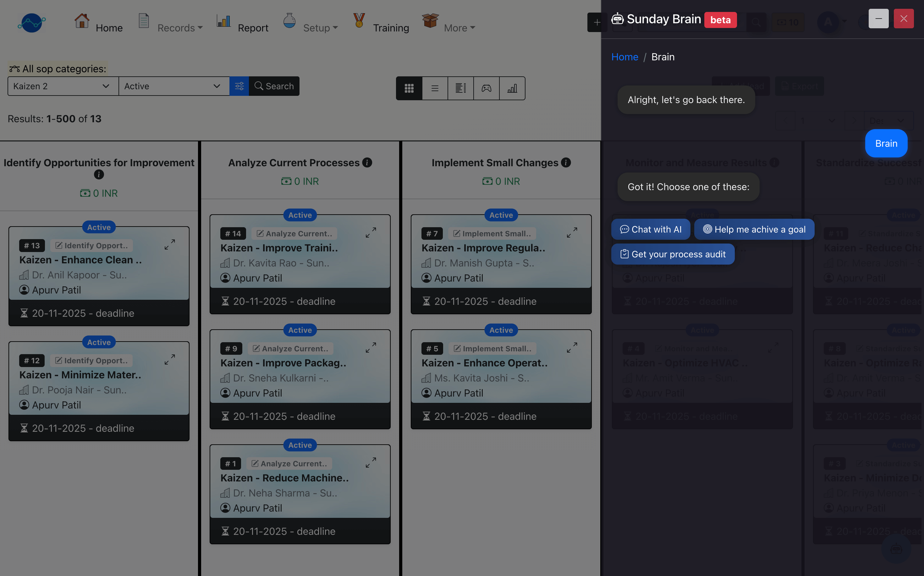Screen dimensions: 924x576
Task: Go to the Report page
Action: tap(253, 28)
